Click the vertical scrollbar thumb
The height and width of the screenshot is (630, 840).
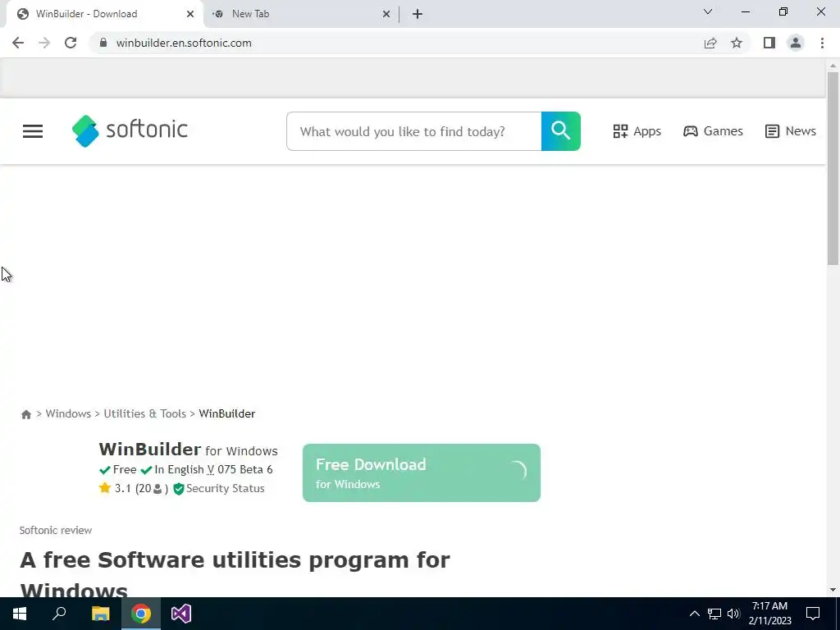point(833,168)
